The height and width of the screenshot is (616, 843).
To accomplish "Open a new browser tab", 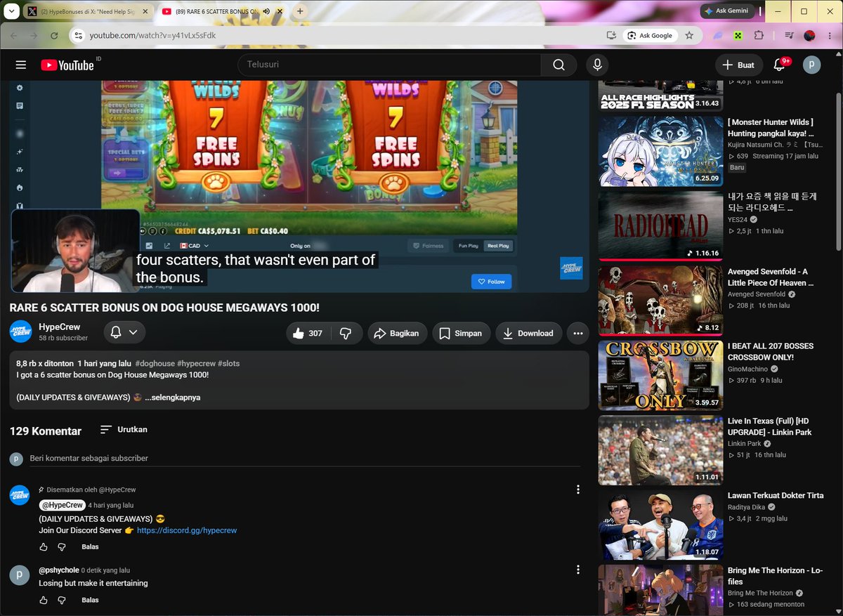I will click(x=300, y=11).
